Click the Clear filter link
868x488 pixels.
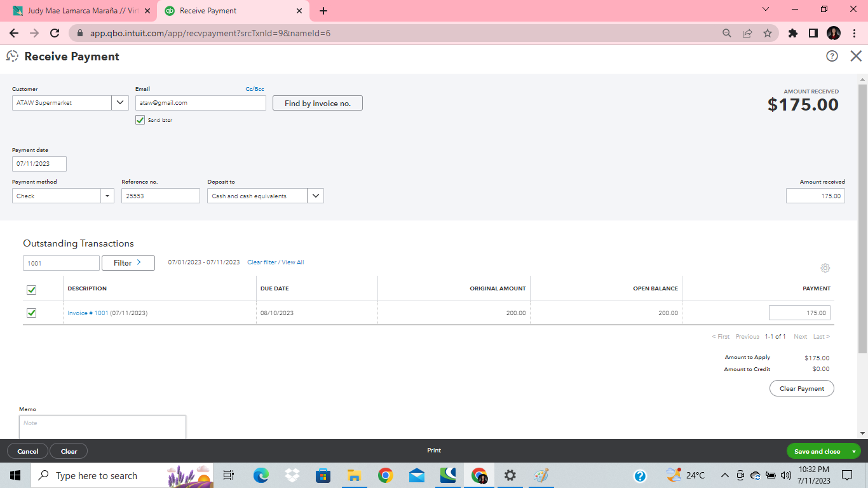(x=262, y=262)
